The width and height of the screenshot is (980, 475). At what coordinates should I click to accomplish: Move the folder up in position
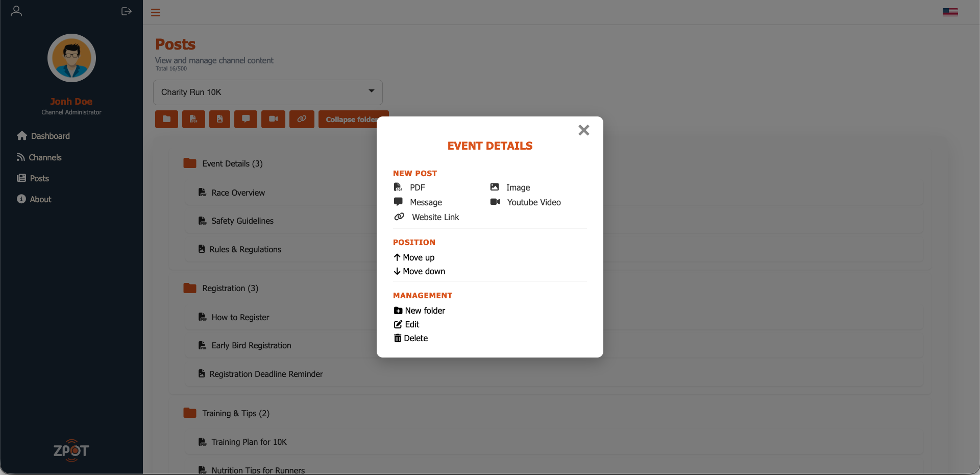click(x=419, y=257)
